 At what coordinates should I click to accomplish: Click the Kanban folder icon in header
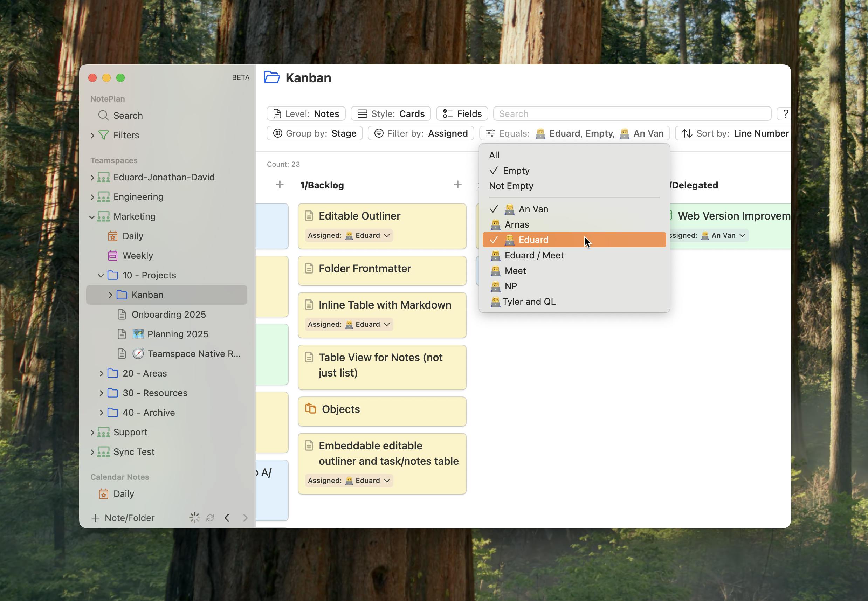(x=271, y=77)
